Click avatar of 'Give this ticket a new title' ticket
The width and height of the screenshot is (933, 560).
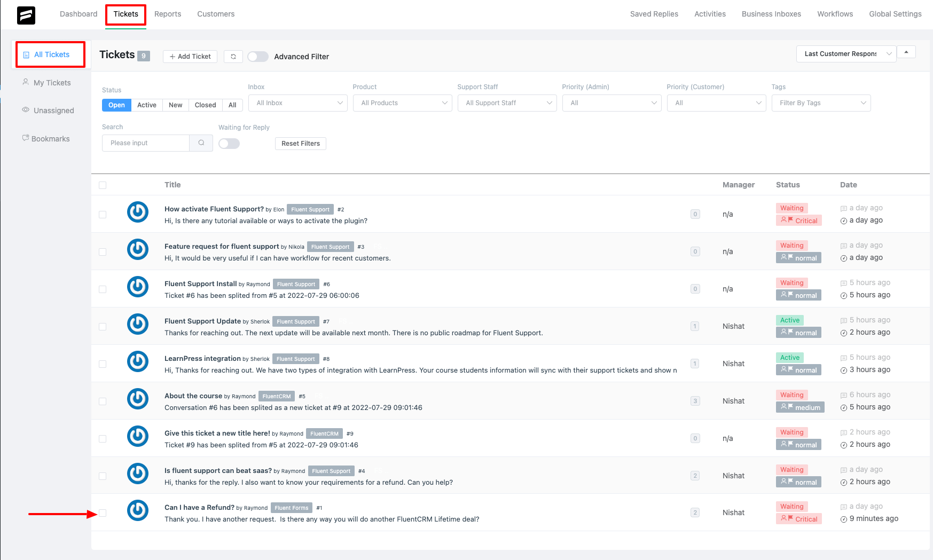point(138,436)
